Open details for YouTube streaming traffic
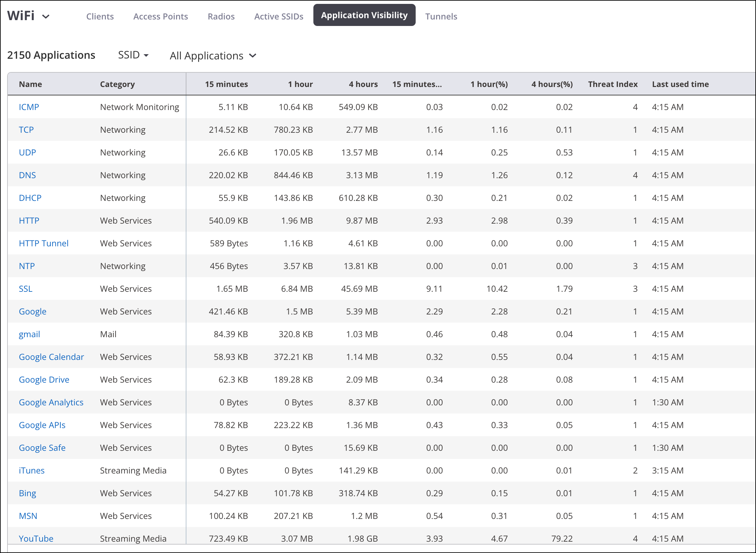This screenshot has height=553, width=756. pos(36,539)
